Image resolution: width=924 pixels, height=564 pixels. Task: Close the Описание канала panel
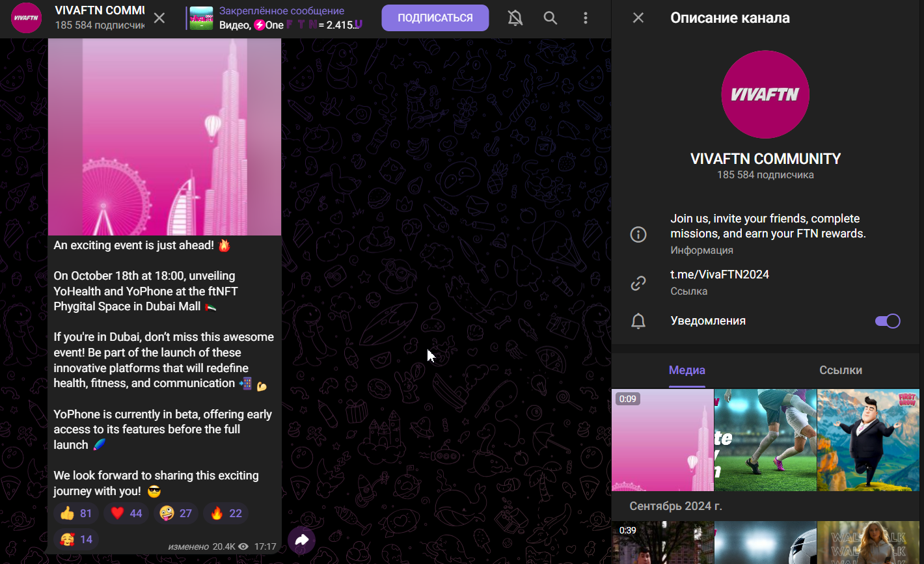tap(638, 18)
